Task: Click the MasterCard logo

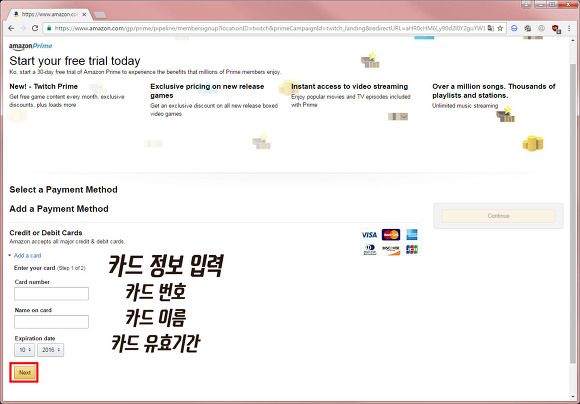Action: pos(391,235)
